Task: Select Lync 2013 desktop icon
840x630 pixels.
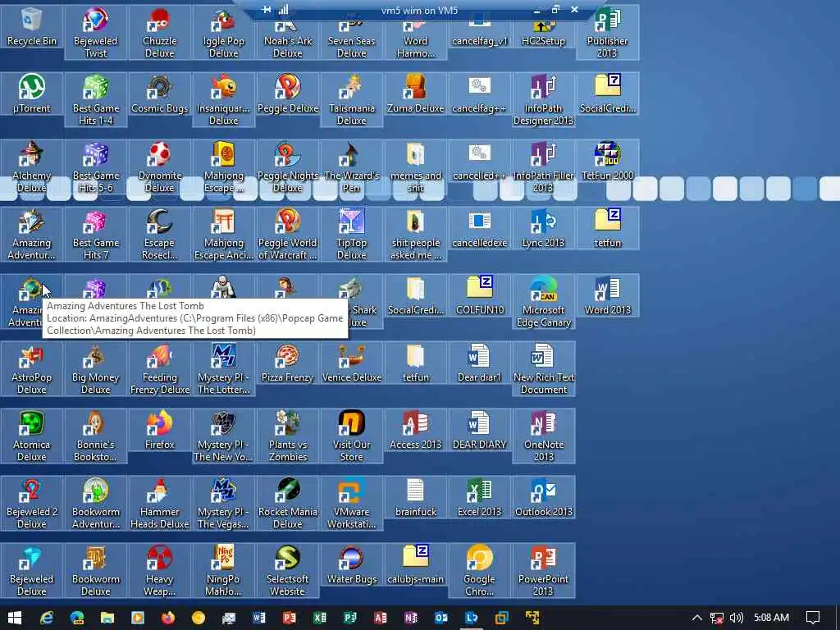Action: (x=543, y=228)
